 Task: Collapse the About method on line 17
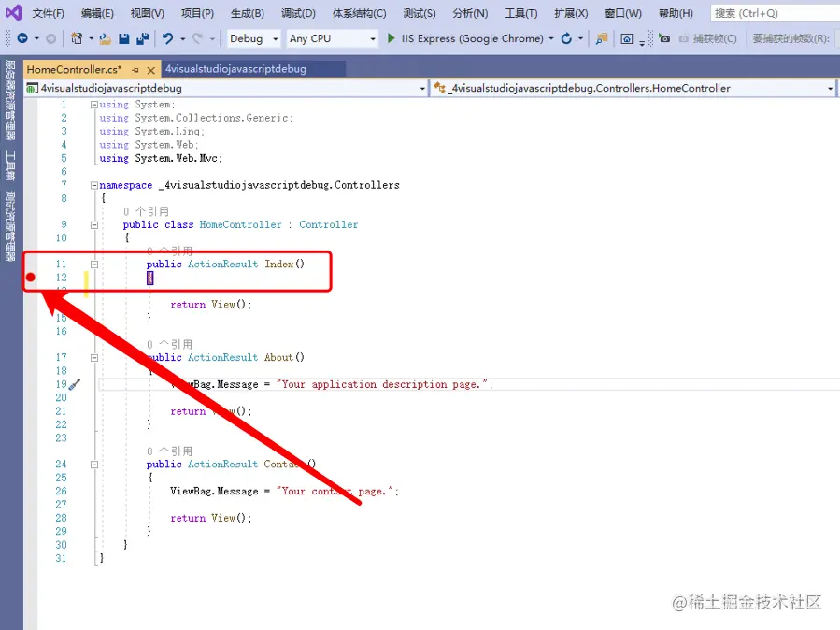[94, 357]
